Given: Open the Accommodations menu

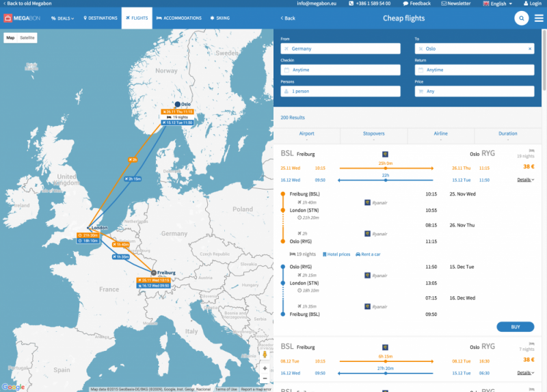Looking at the screenshot, I should click(179, 18).
